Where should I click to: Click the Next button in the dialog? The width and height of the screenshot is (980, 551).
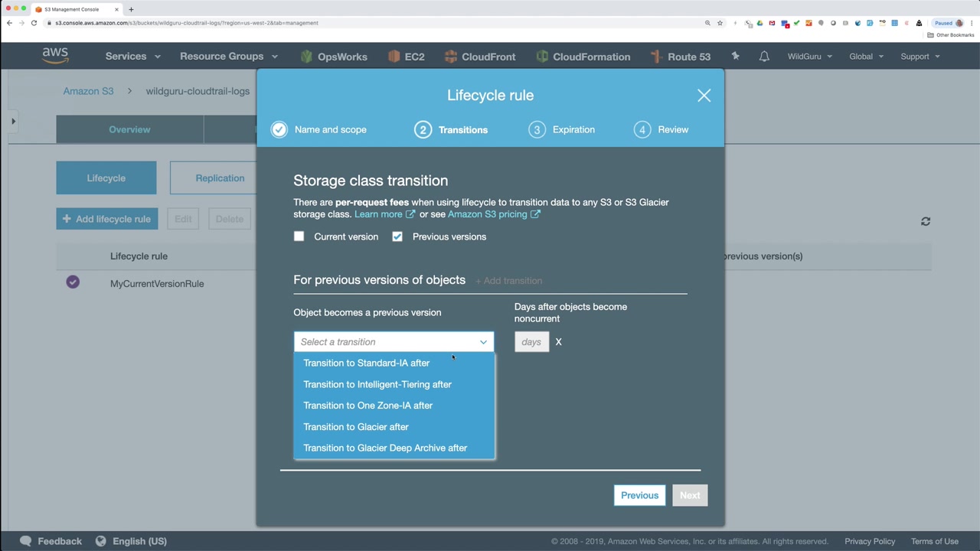pyautogui.click(x=690, y=495)
